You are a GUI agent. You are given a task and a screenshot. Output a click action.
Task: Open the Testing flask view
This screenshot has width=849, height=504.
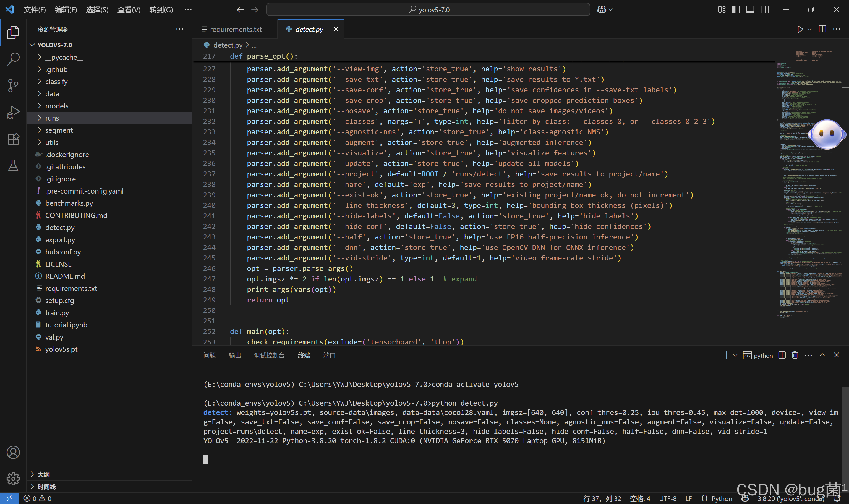pos(13,165)
